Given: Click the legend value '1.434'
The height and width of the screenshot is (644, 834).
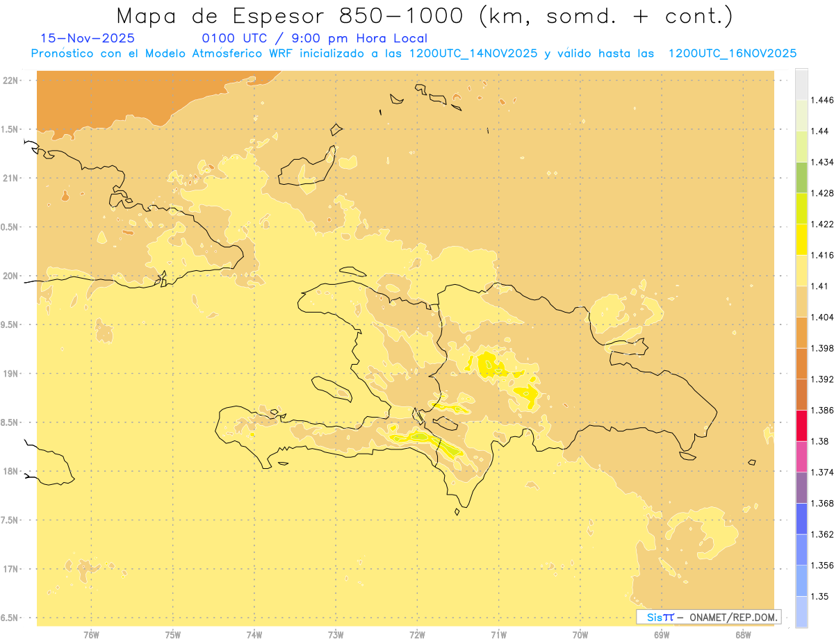Looking at the screenshot, I should tap(823, 162).
